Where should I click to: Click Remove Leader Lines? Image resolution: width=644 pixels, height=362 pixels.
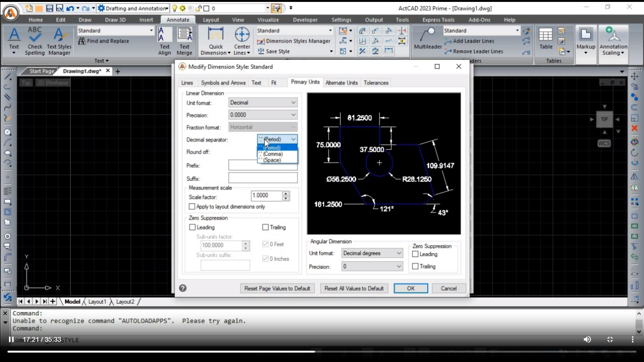pos(473,51)
